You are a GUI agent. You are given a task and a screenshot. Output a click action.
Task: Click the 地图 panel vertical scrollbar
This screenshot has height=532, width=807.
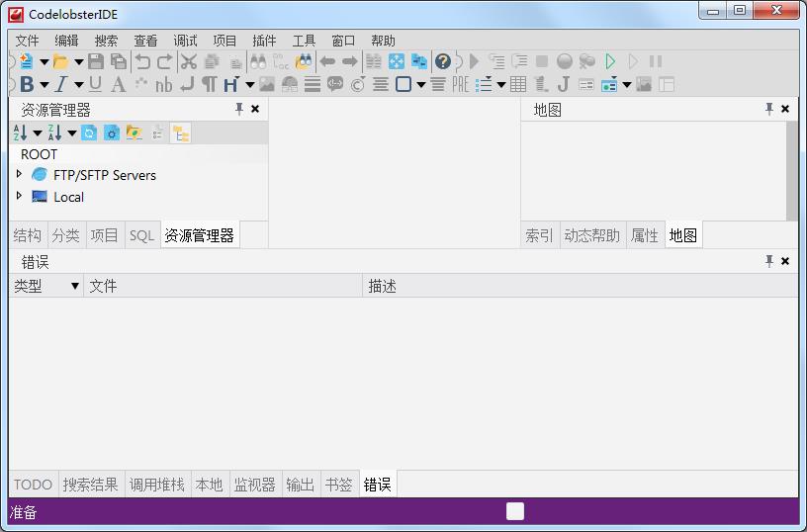pyautogui.click(x=792, y=171)
